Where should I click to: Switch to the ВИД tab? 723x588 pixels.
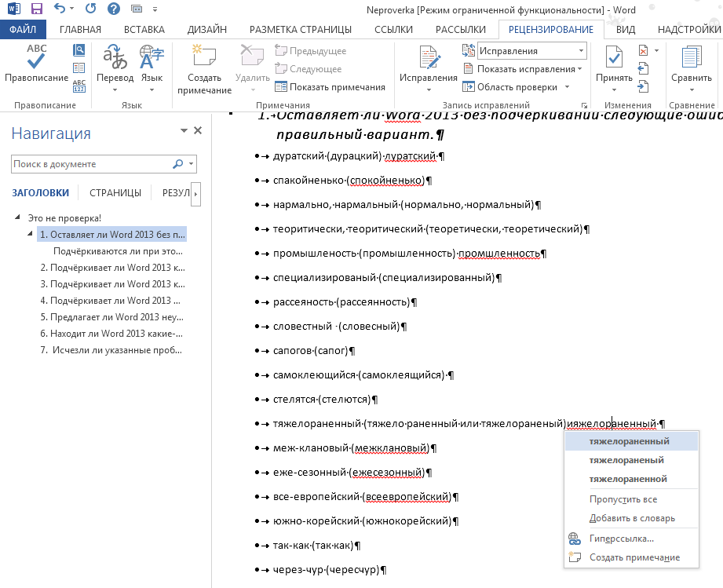tap(626, 30)
